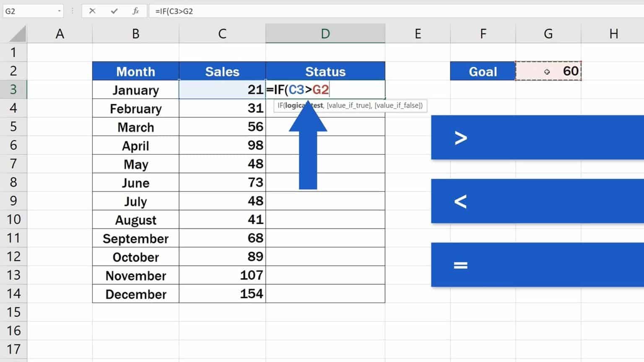Image resolution: width=644 pixels, height=362 pixels.
Task: Click the Enter checkmark to confirm the formula
Action: (114, 11)
